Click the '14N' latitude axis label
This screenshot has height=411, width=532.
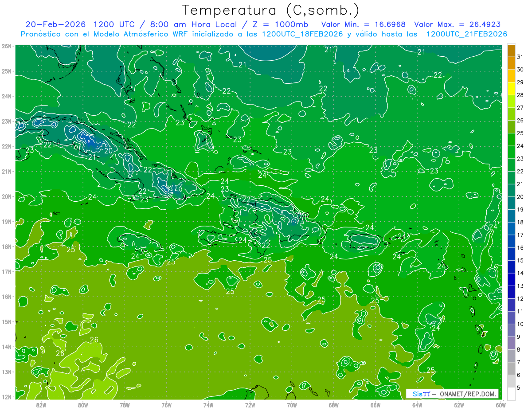[6, 347]
